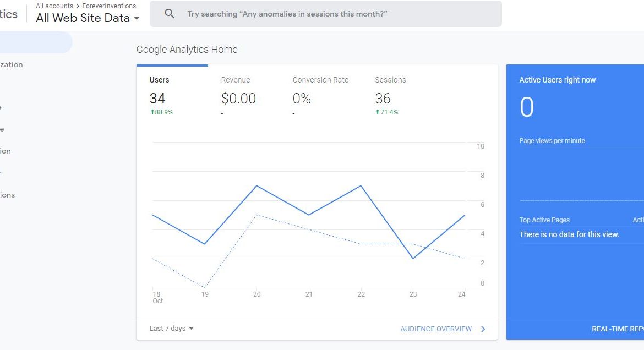Click the active users count 0
This screenshot has width=644, height=350.
(527, 107)
